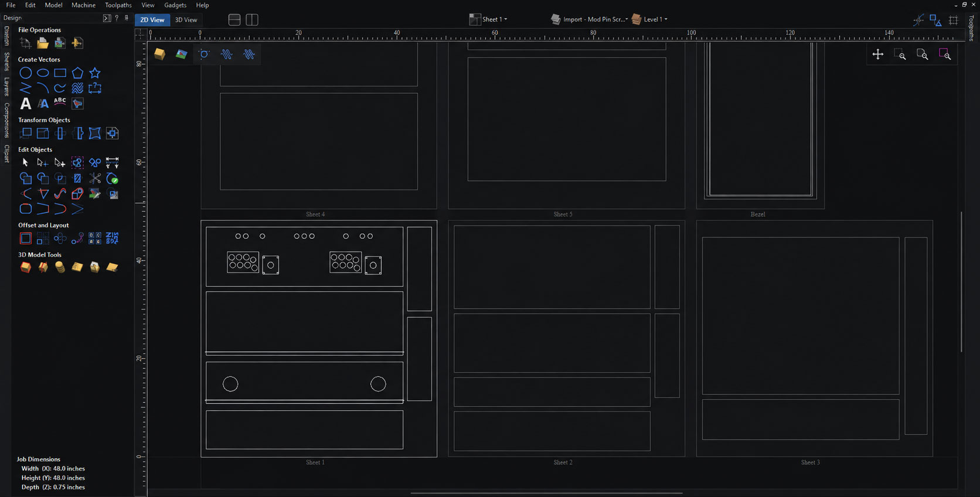Open the Trim scissors tool
Screen dimensions: 980x497
click(x=95, y=178)
